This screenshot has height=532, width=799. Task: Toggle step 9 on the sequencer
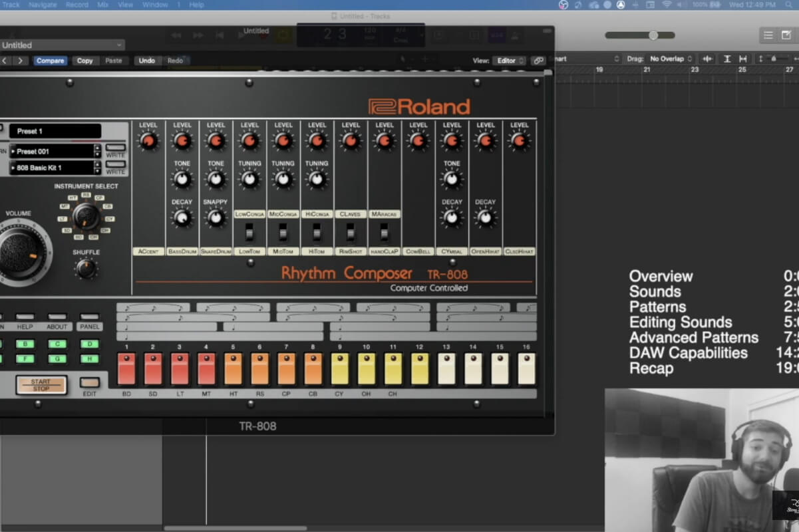[x=339, y=368]
